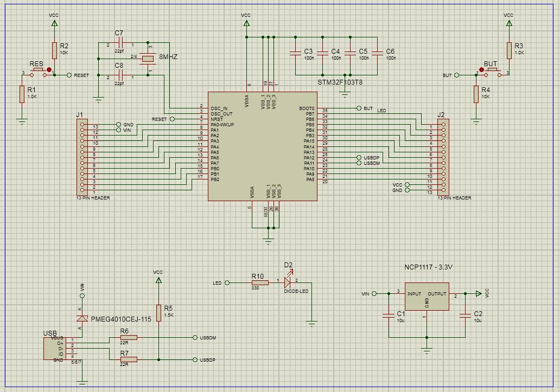
Task: Click the 8MHZ crystal oscillator symbol
Action: 147,59
